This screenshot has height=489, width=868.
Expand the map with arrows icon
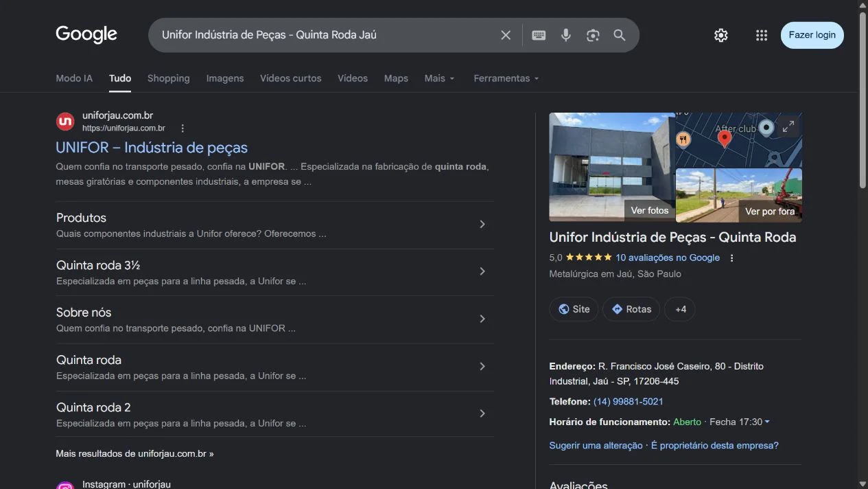click(788, 126)
